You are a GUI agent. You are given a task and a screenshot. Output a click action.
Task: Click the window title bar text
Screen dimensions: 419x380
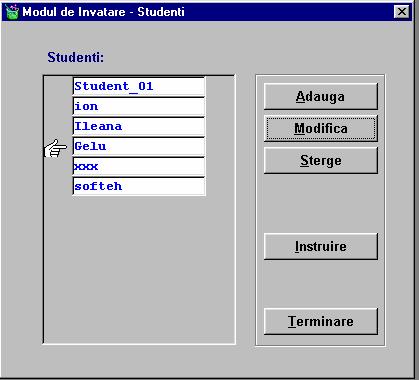[103, 12]
